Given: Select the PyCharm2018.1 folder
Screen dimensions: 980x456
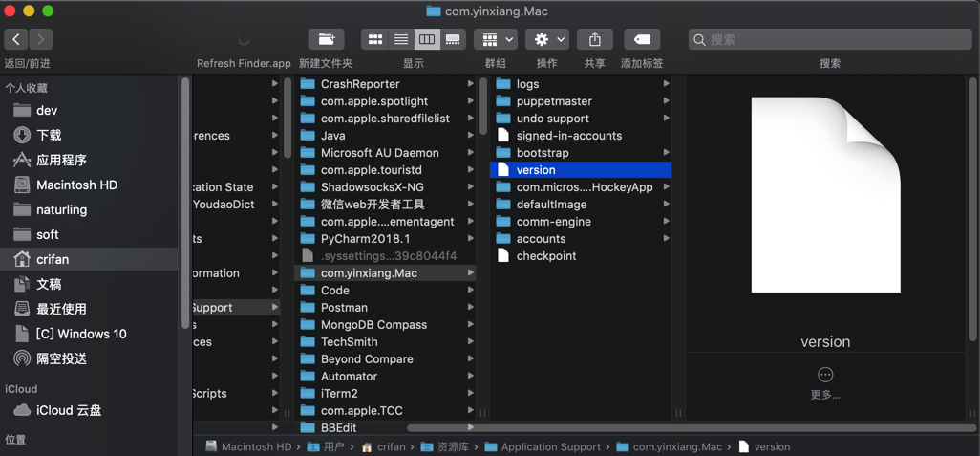Looking at the screenshot, I should 385,239.
